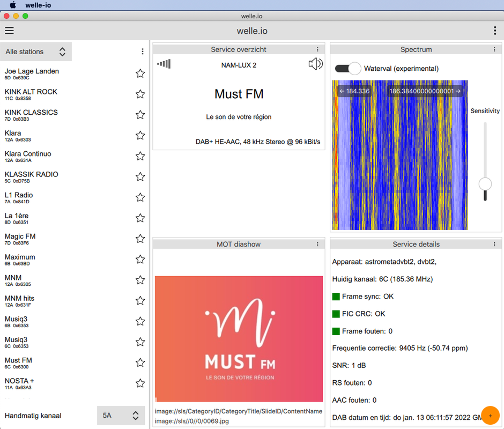The height and width of the screenshot is (429, 504).
Task: Open the main welle.io overflow menu
Action: click(495, 31)
